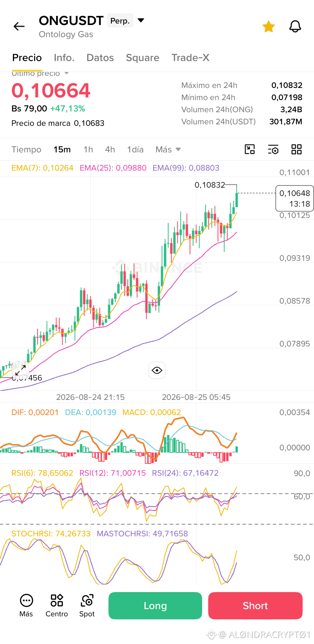The width and height of the screenshot is (314, 644).
Task: Tap the STOCHRSI value label
Action: pos(51,534)
